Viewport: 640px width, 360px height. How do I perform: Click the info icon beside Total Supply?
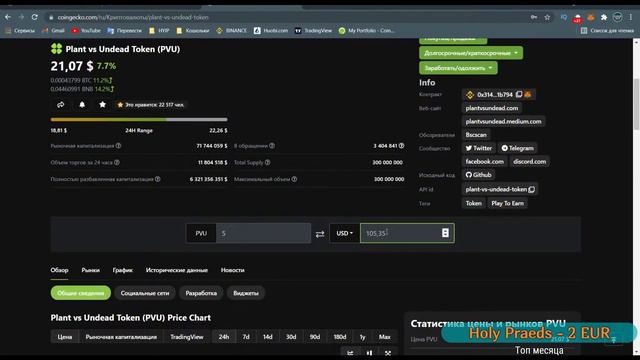(x=267, y=162)
